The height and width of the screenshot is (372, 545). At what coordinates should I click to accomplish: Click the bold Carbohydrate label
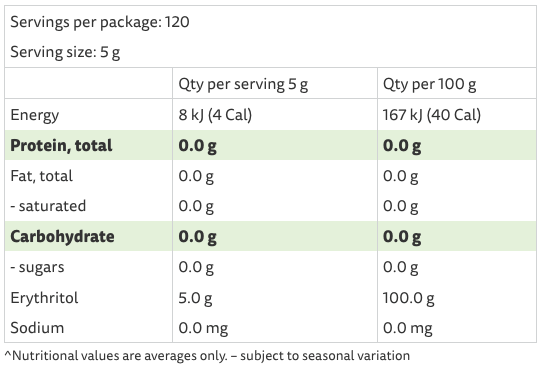point(62,237)
